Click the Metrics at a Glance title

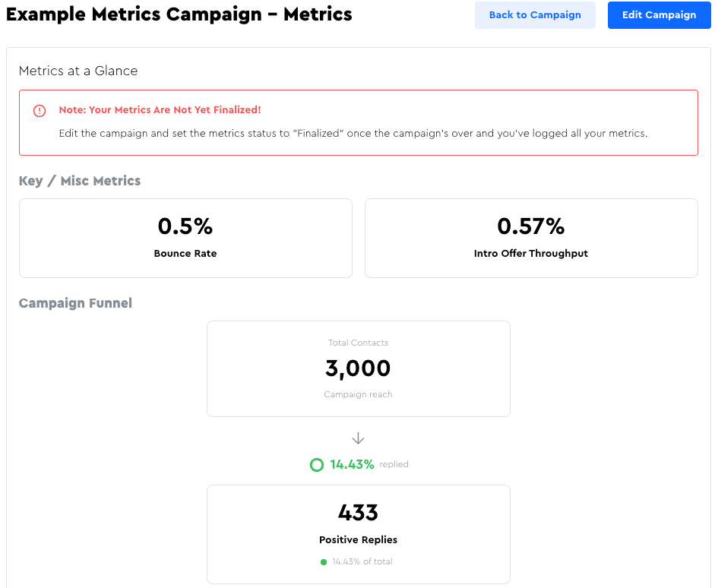point(78,71)
